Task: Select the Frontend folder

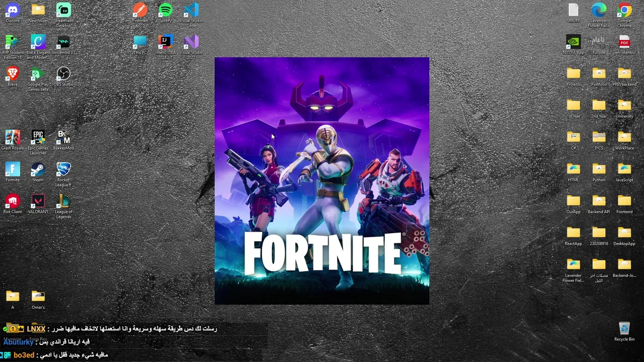Action: 624,205
